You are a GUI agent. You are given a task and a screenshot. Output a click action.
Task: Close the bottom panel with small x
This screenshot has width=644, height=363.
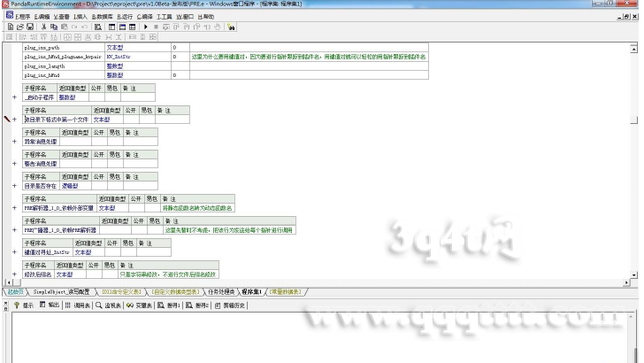coord(5,303)
